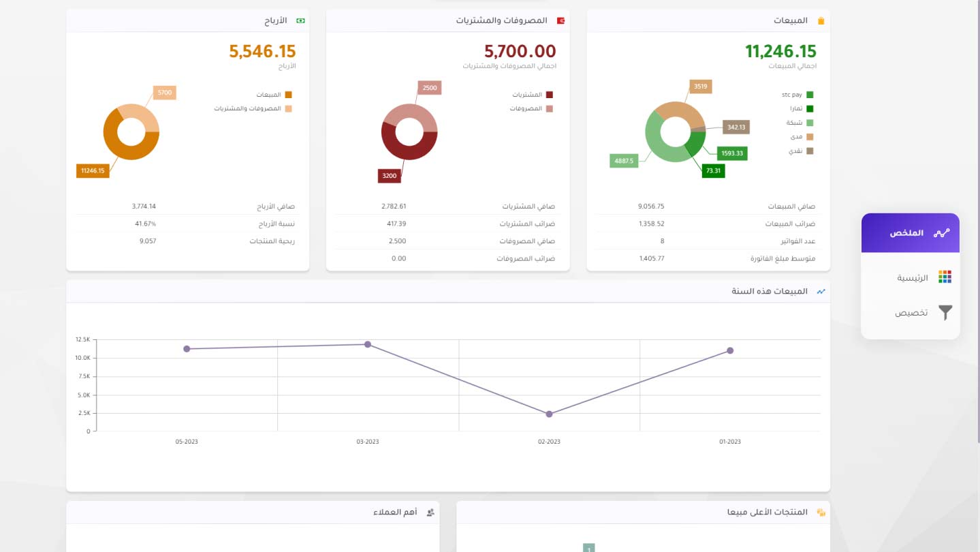Click the customers icon beside أهم العملاء

click(430, 512)
